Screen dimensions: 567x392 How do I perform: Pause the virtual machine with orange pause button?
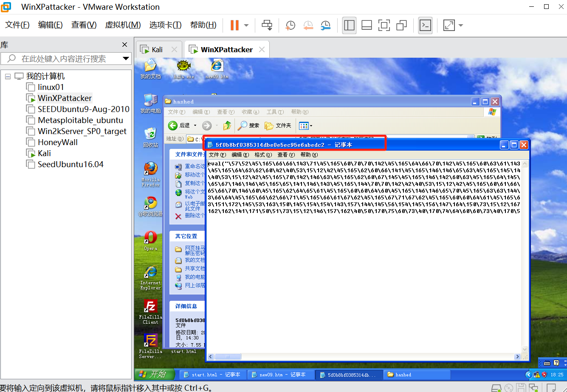coord(234,25)
